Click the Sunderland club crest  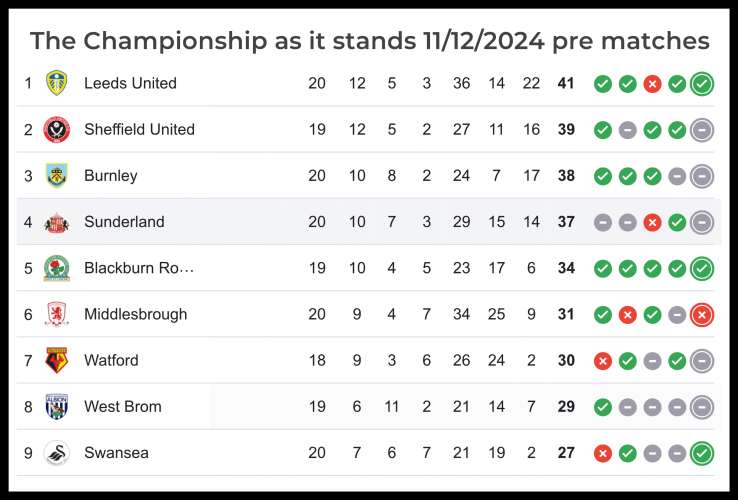pos(56,222)
